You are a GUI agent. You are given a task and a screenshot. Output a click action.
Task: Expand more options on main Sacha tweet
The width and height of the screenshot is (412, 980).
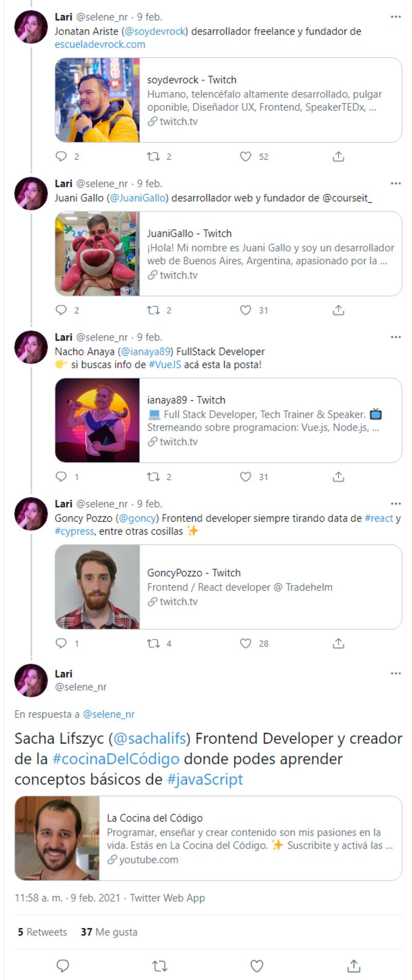pyautogui.click(x=396, y=673)
